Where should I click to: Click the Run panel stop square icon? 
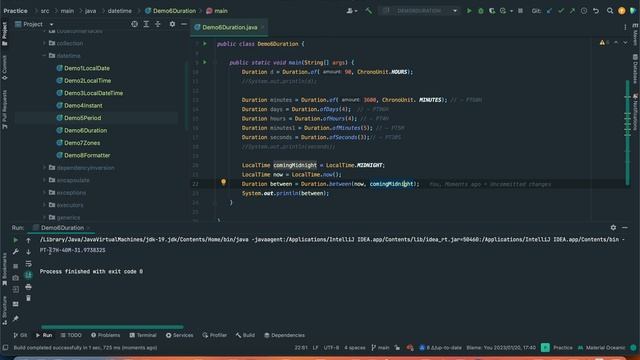pos(16,266)
